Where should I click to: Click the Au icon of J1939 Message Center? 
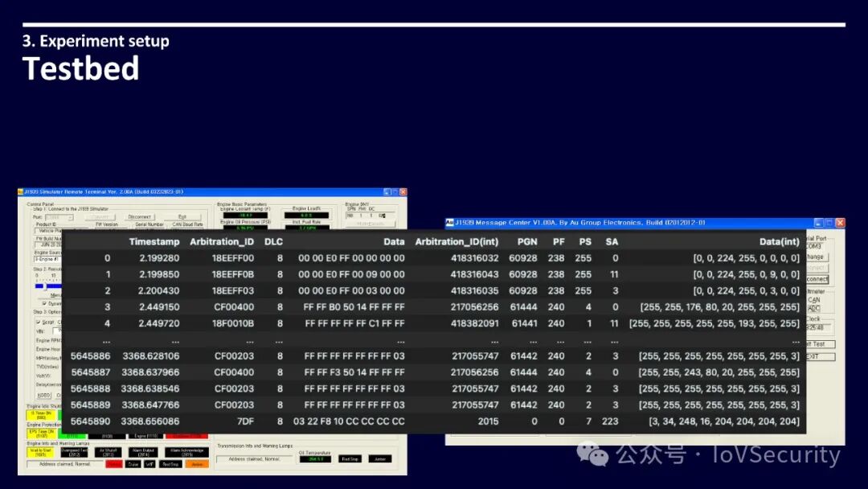coord(449,223)
